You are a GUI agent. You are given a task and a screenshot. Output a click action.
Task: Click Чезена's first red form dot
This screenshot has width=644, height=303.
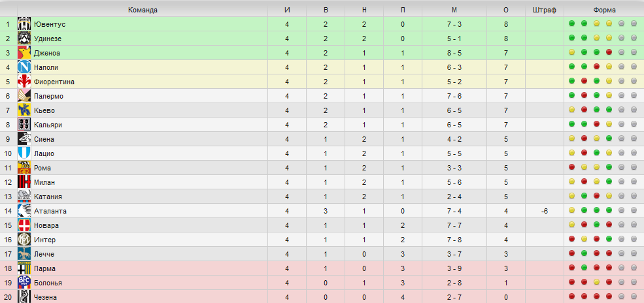(x=572, y=297)
